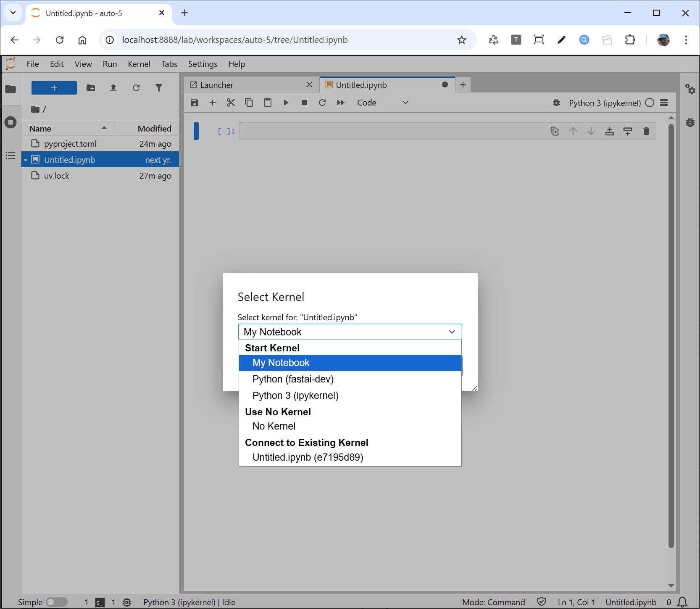Image resolution: width=700 pixels, height=609 pixels.
Task: Select pyproject.toml in file list
Action: pos(100,144)
